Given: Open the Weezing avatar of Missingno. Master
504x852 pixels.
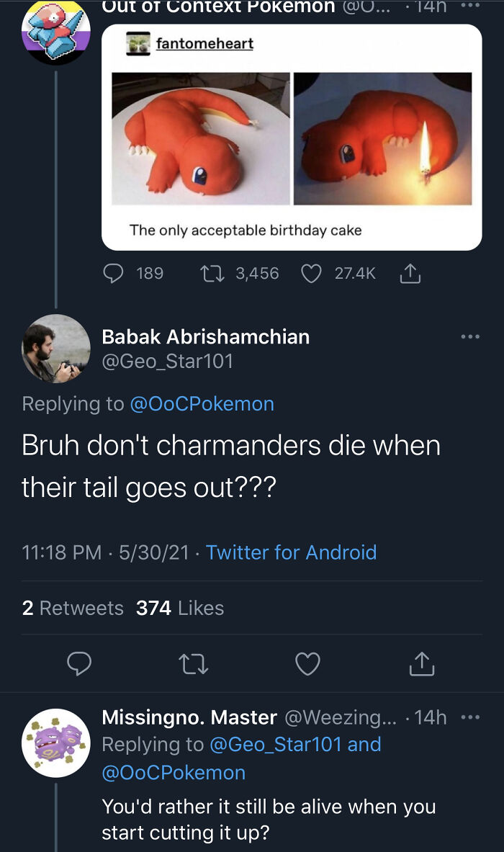Looking at the screenshot, I should 56,743.
